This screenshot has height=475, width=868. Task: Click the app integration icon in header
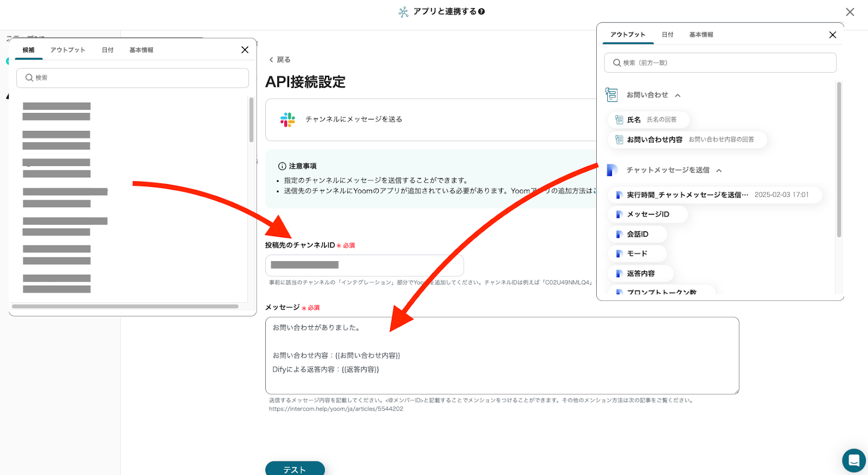(404, 12)
